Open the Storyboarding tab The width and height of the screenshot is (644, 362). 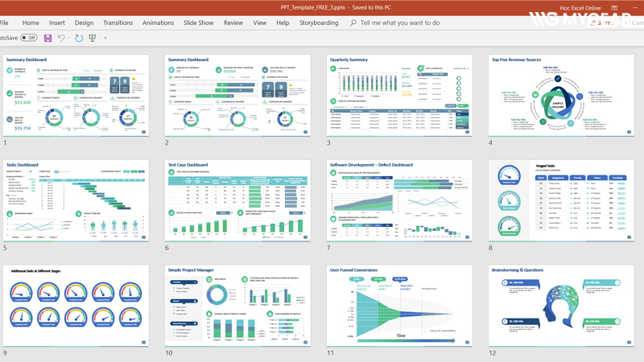tap(319, 23)
